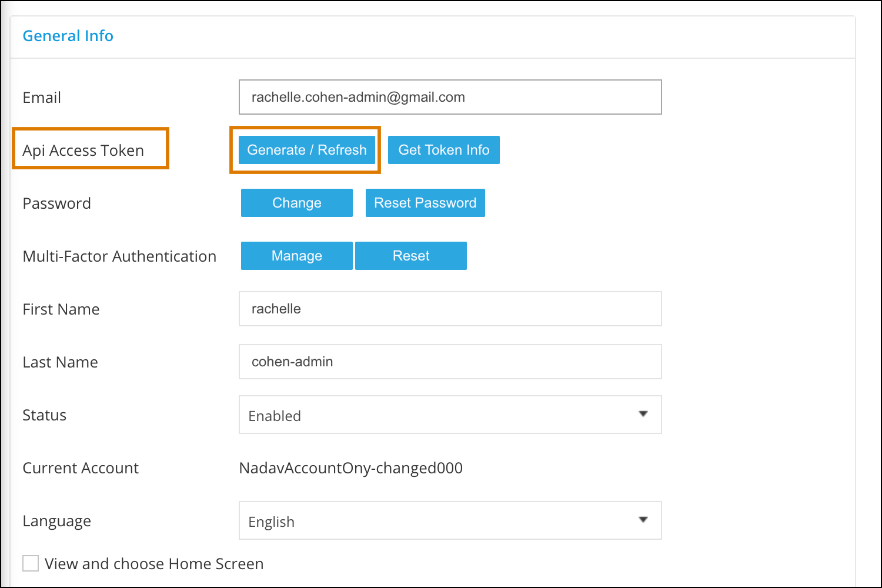Click the Api Access Token label
The height and width of the screenshot is (588, 882).
(x=83, y=150)
